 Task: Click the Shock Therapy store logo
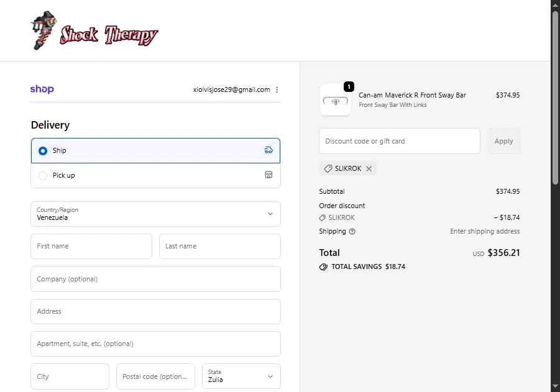point(94,30)
